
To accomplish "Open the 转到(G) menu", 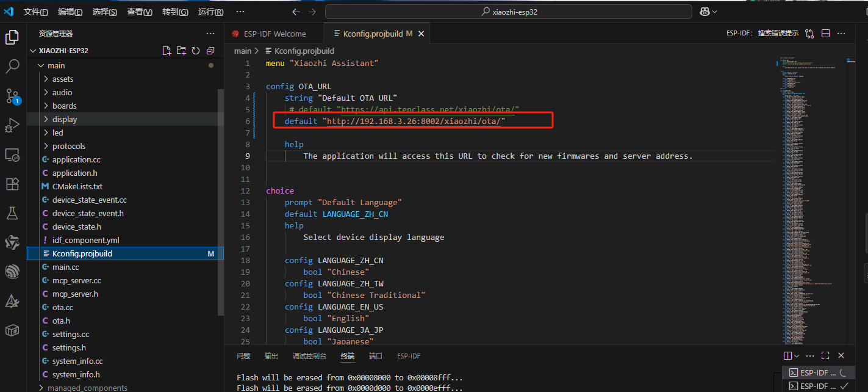I will (x=175, y=12).
